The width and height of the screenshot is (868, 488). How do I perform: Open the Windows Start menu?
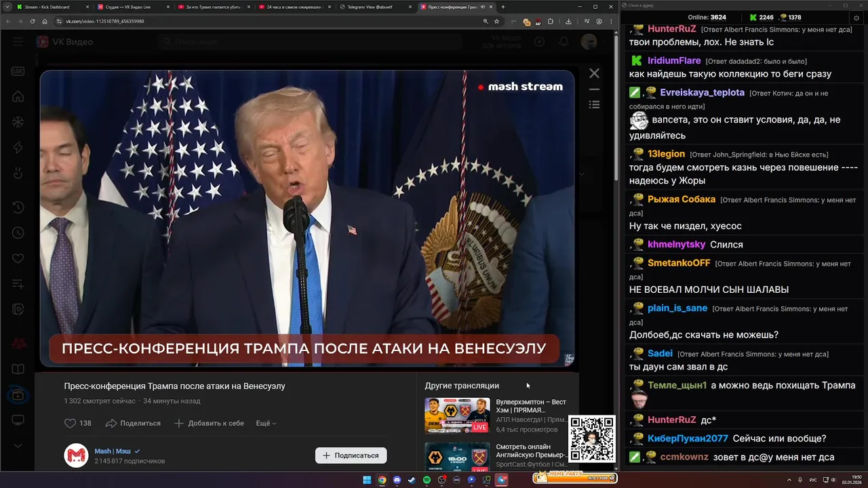pyautogui.click(x=367, y=480)
